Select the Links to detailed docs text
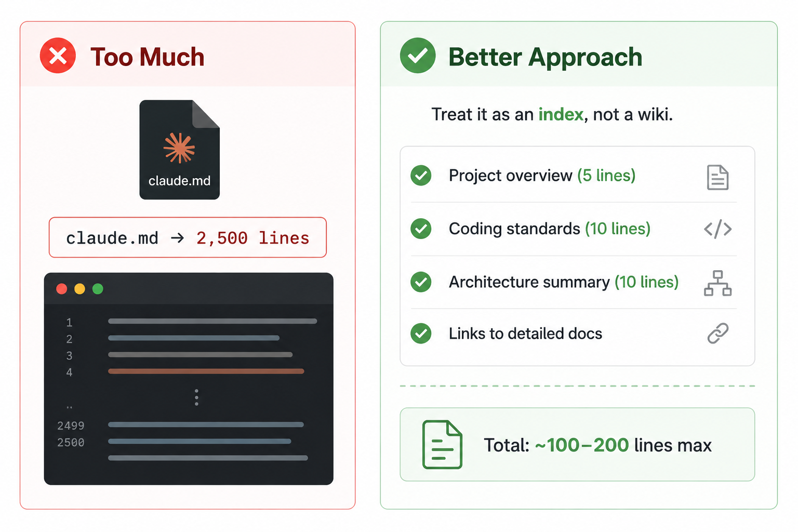Viewport: 798px width, 532px height. 525,334
